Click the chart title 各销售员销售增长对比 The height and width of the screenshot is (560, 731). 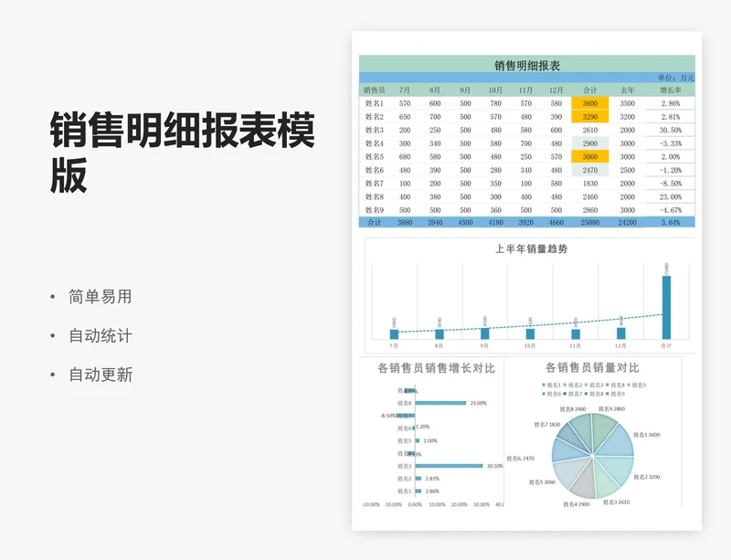pyautogui.click(x=436, y=368)
